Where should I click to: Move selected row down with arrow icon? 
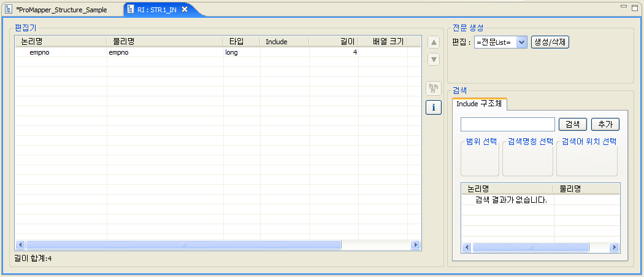(433, 59)
